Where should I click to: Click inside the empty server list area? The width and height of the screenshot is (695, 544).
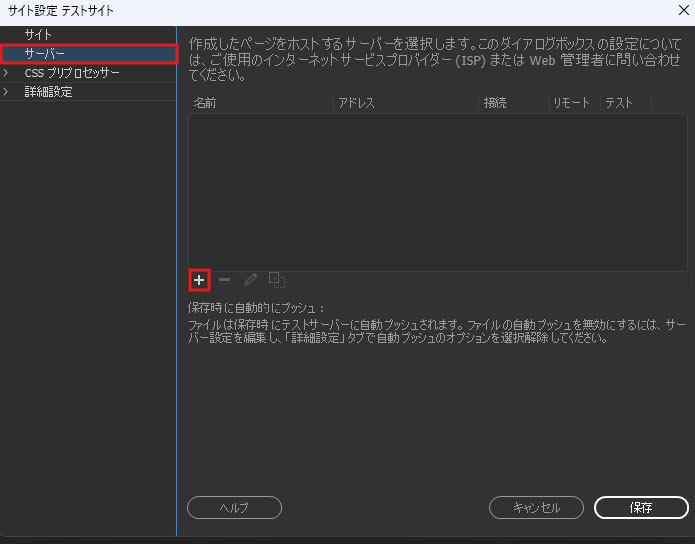click(438, 192)
